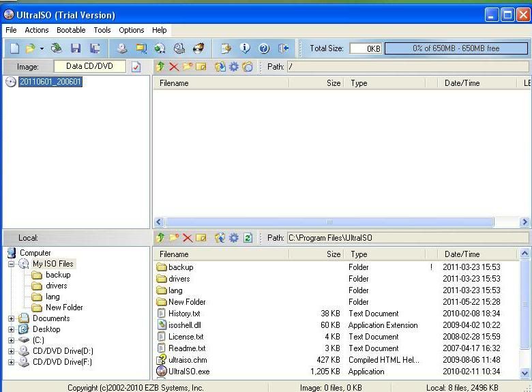Viewport: 532px width, 392px height.
Task: Click the green Refresh icon in Local toolbar
Action: click(248, 238)
